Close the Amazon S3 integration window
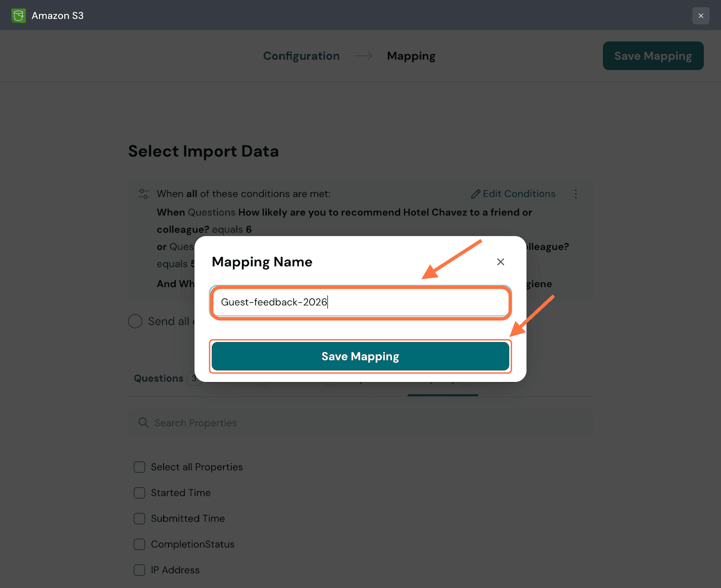The image size is (721, 588). (701, 16)
